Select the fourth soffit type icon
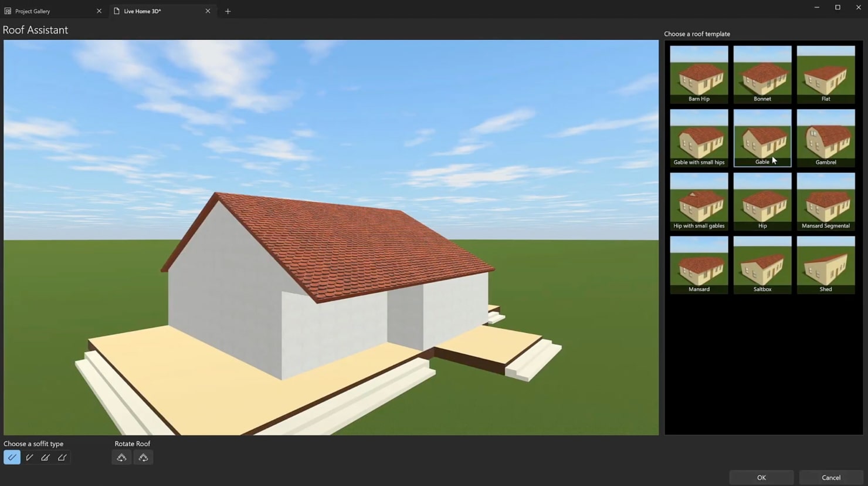Viewport: 868px width, 486px height. [x=62, y=457]
